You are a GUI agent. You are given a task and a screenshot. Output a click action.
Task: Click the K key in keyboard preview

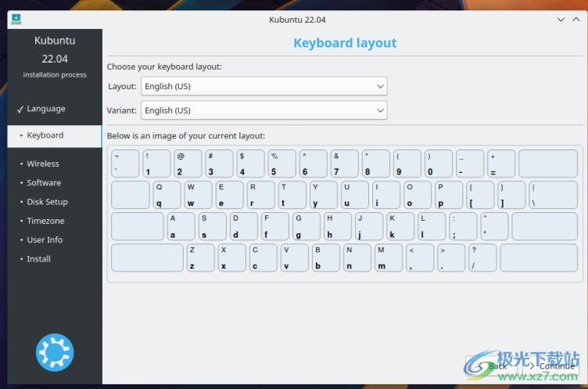[400, 226]
